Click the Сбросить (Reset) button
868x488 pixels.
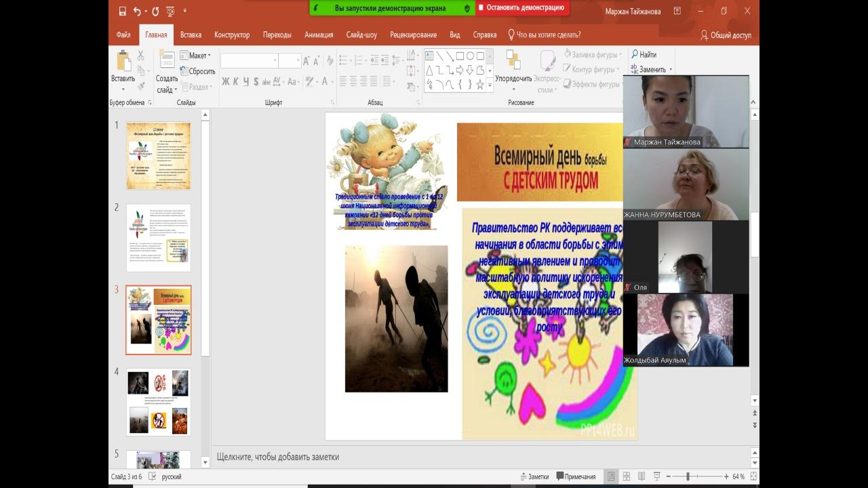point(197,71)
